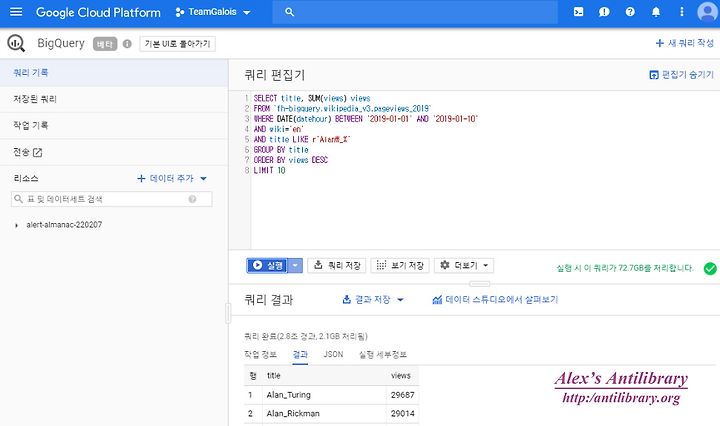
Task: Open the More gear dropdown
Action: (464, 265)
